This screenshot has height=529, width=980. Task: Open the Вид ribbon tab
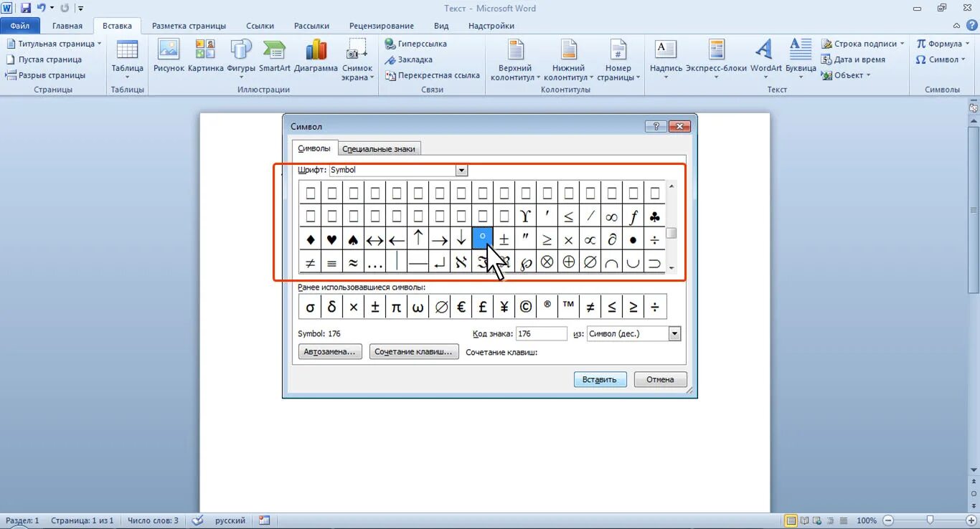[441, 26]
